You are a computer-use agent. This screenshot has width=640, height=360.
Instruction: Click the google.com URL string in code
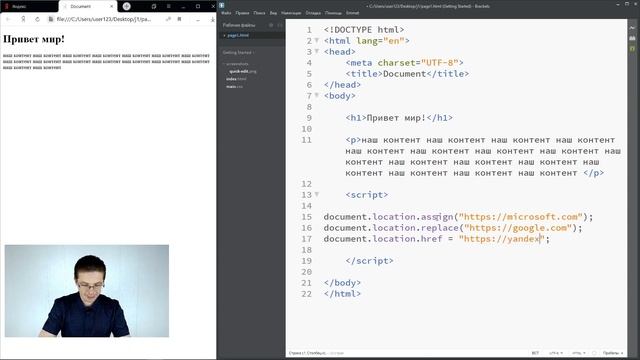click(518, 228)
